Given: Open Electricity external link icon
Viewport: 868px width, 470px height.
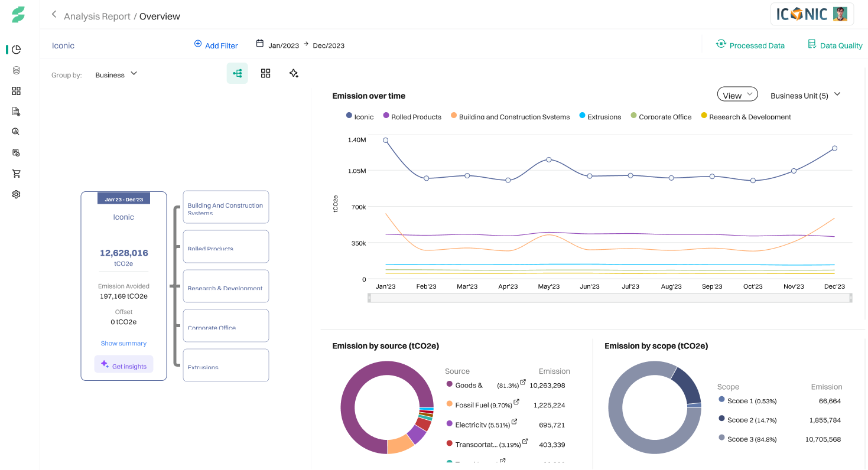Looking at the screenshot, I should [514, 422].
